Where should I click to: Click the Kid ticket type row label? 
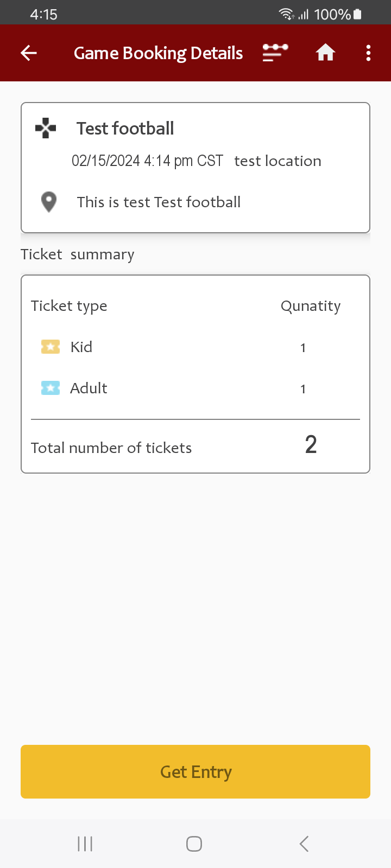(x=81, y=347)
